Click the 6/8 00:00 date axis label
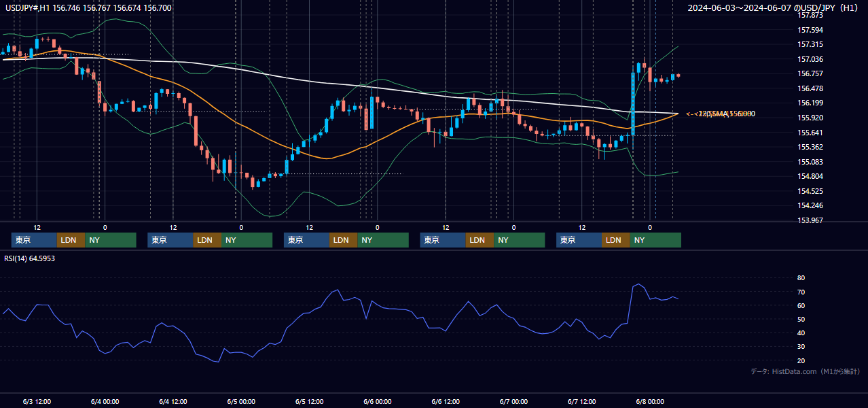The width and height of the screenshot is (868, 408). tap(649, 401)
